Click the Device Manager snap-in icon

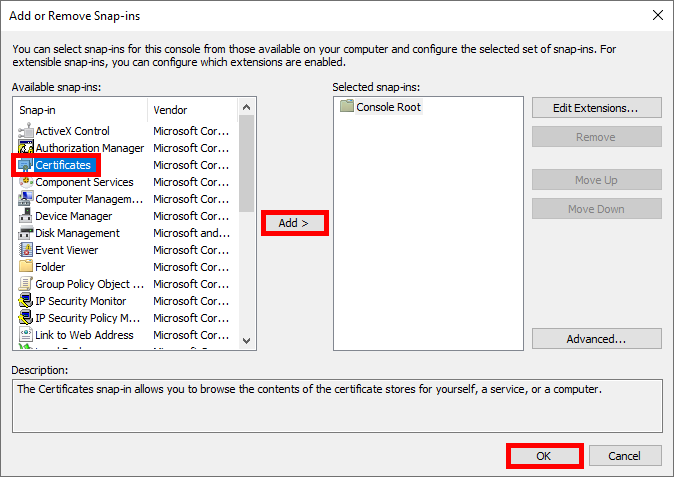coord(26,216)
